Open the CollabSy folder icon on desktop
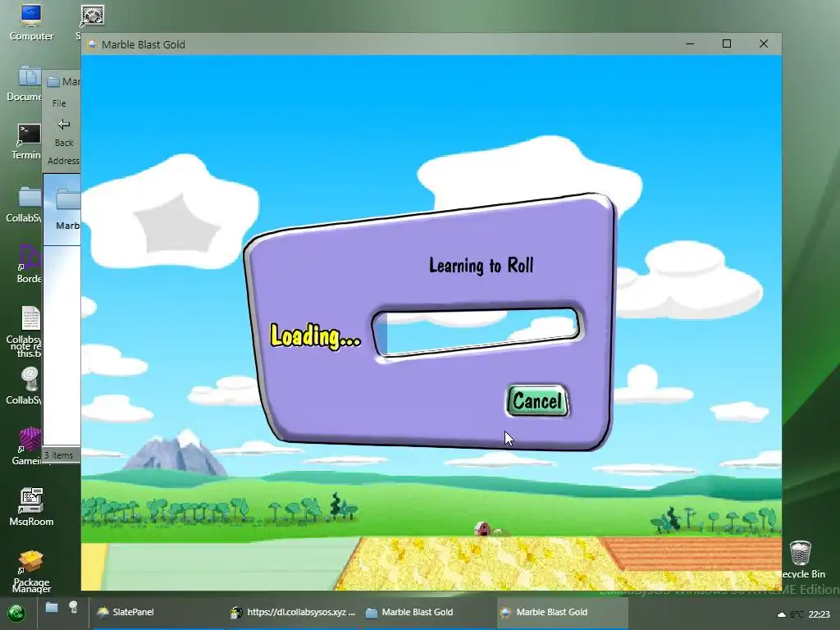 coord(25,204)
